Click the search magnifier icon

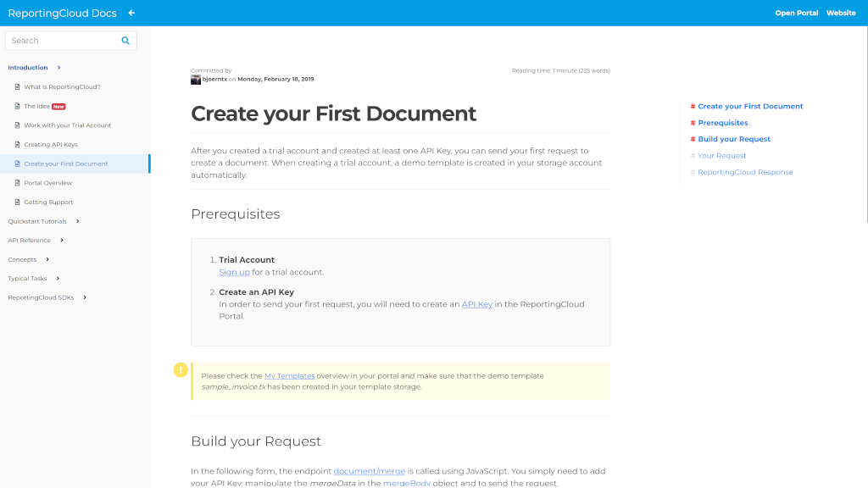[125, 40]
